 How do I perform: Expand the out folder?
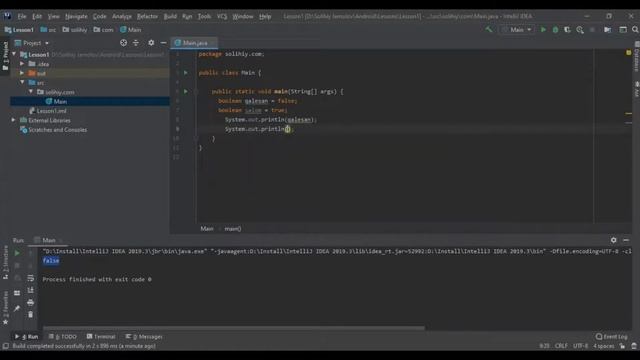point(22,73)
